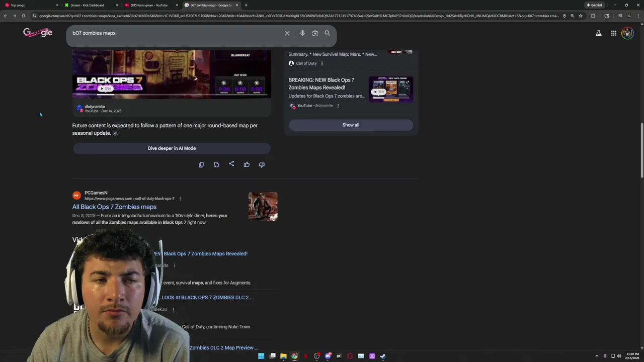
Task: Close the b07 zombies maps tab
Action: click(x=237, y=5)
